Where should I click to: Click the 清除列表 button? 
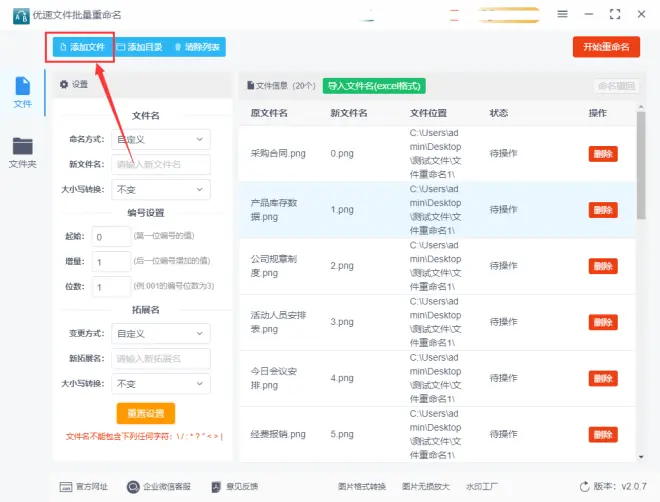pyautogui.click(x=197, y=47)
